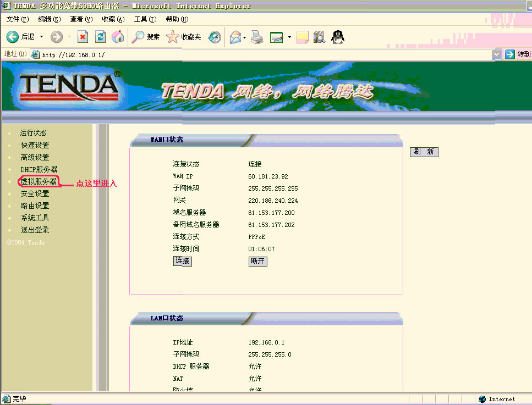Click the History clock icon

coord(215,37)
